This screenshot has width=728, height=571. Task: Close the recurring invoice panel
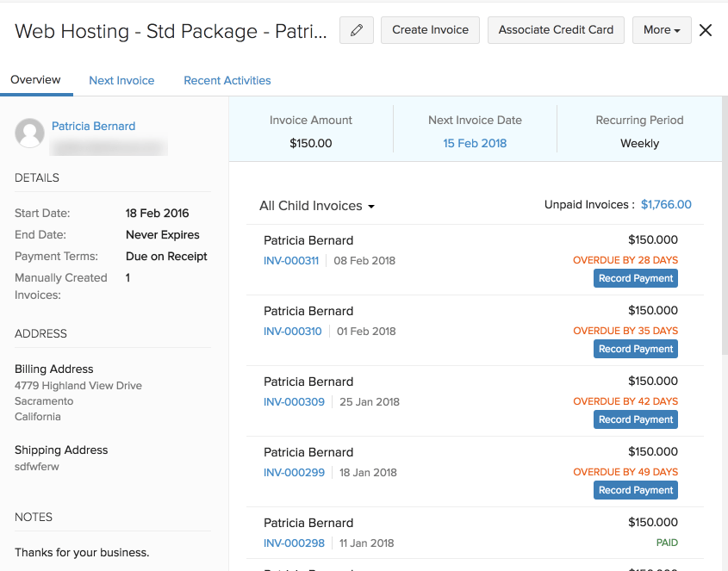tap(706, 30)
